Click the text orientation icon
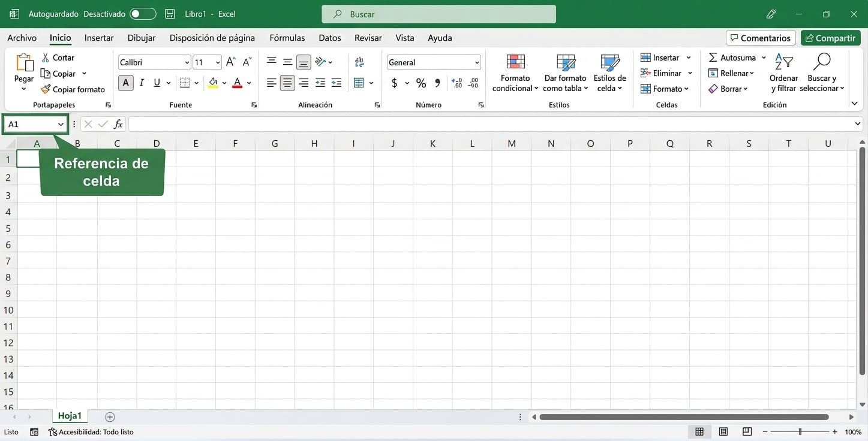 click(321, 62)
